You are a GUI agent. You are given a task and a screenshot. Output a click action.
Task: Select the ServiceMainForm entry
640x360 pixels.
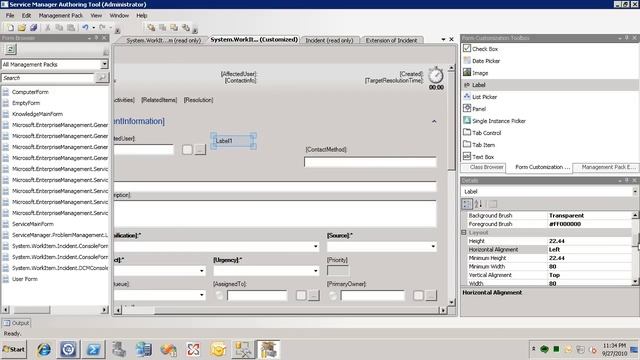tap(33, 224)
